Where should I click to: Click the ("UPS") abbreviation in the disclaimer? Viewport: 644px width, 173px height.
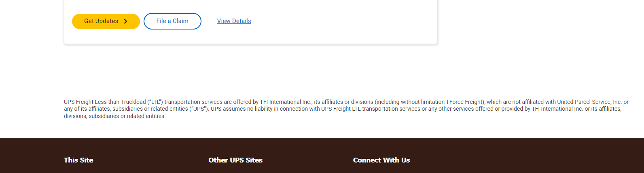tap(198, 109)
